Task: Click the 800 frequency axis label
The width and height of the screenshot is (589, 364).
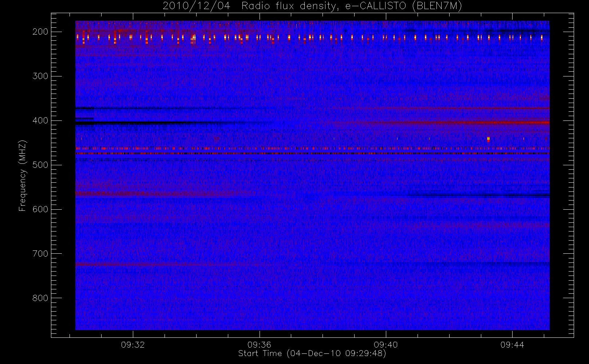Action: tap(40, 298)
